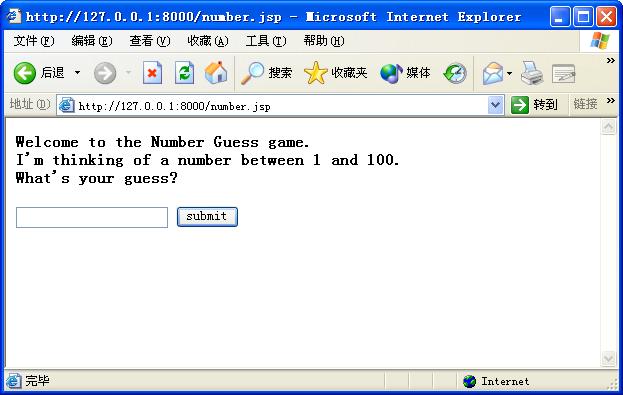This screenshot has height=395, width=623.
Task: Click the 转到 Go button
Action: click(534, 105)
